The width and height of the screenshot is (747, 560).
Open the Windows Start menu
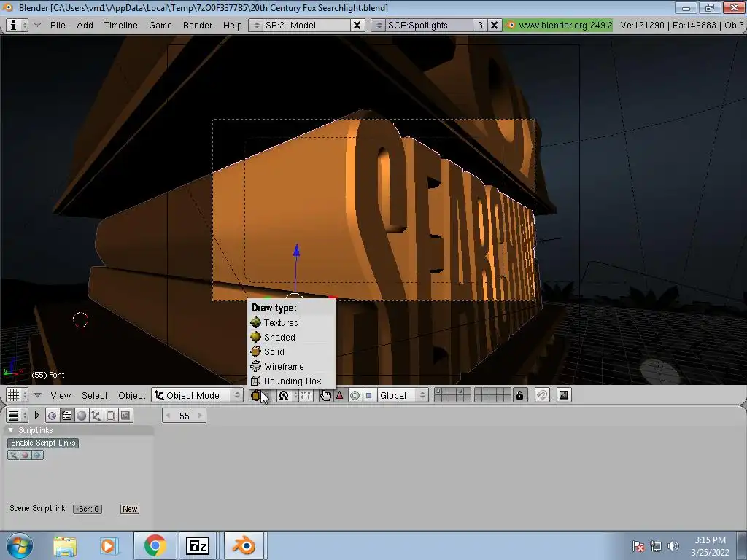pos(18,545)
